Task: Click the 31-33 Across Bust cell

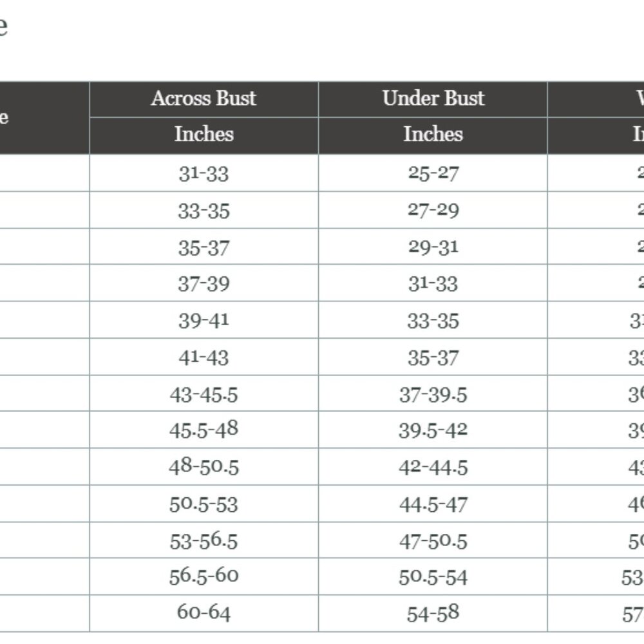Action: coord(204,173)
